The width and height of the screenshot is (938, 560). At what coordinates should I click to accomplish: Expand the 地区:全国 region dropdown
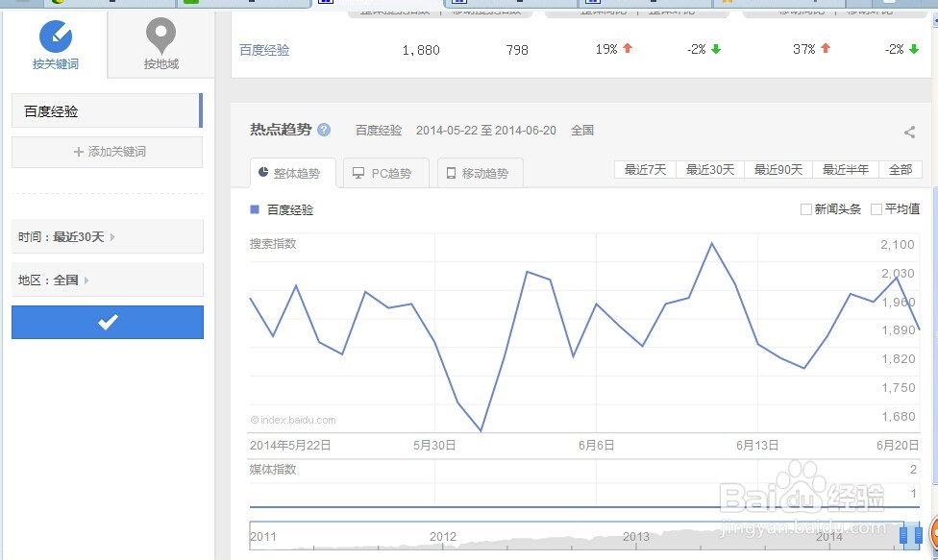(x=107, y=280)
